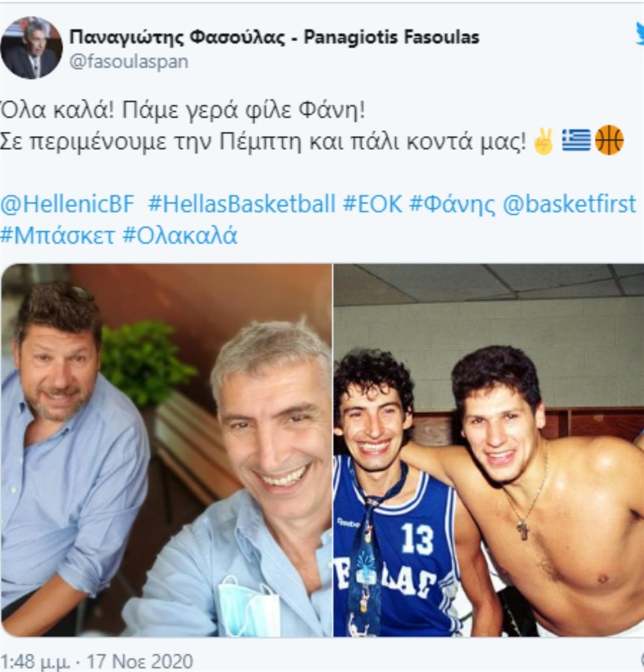The width and height of the screenshot is (644, 672).
Task: Click the basketball emoji
Action: click(609, 140)
